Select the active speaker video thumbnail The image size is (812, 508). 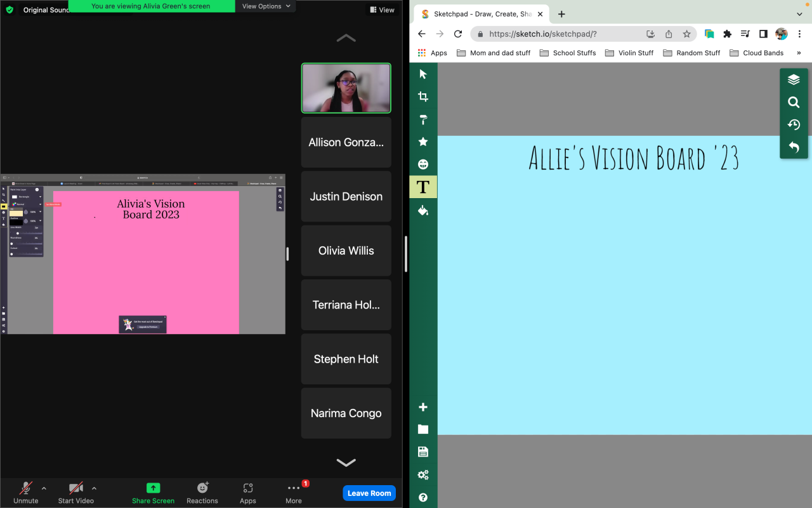click(x=346, y=88)
